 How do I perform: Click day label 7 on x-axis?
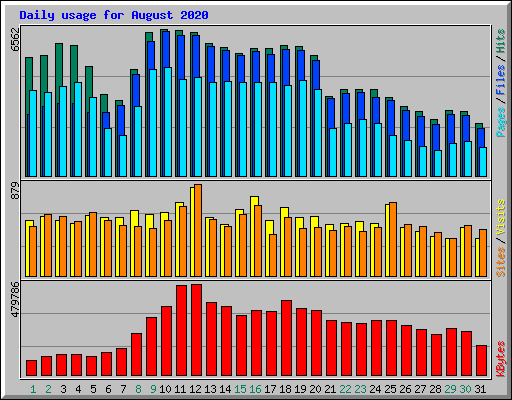tap(123, 389)
